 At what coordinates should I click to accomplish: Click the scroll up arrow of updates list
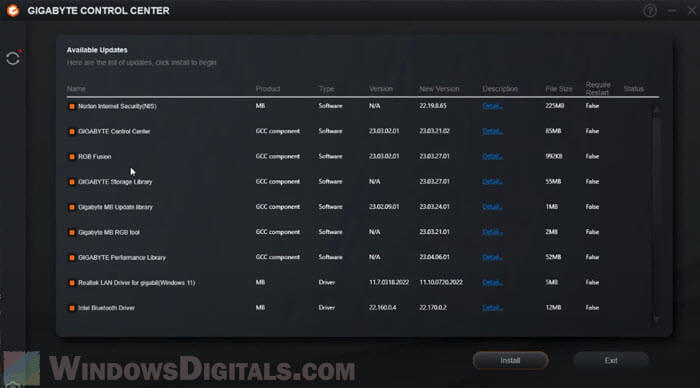pos(656,109)
